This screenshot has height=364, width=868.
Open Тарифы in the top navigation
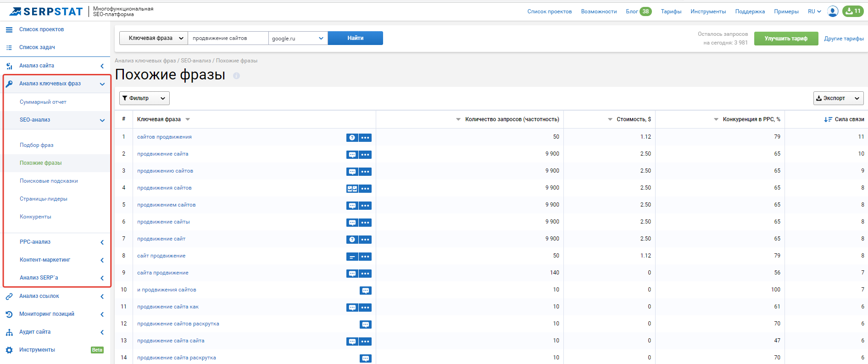(x=671, y=11)
